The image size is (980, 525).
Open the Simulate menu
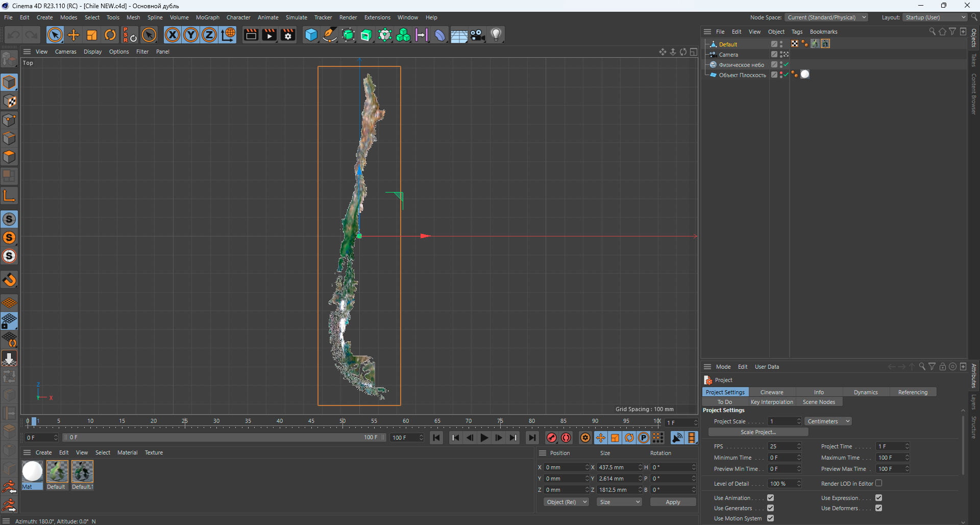pyautogui.click(x=296, y=17)
